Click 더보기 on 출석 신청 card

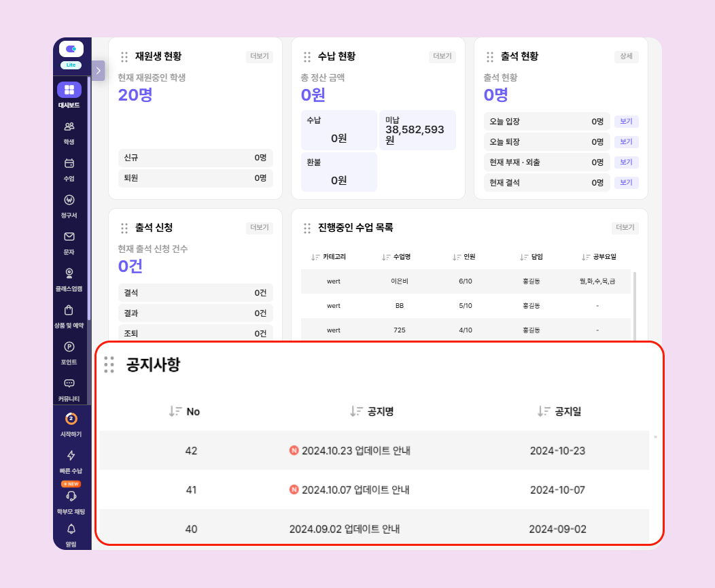(260, 227)
